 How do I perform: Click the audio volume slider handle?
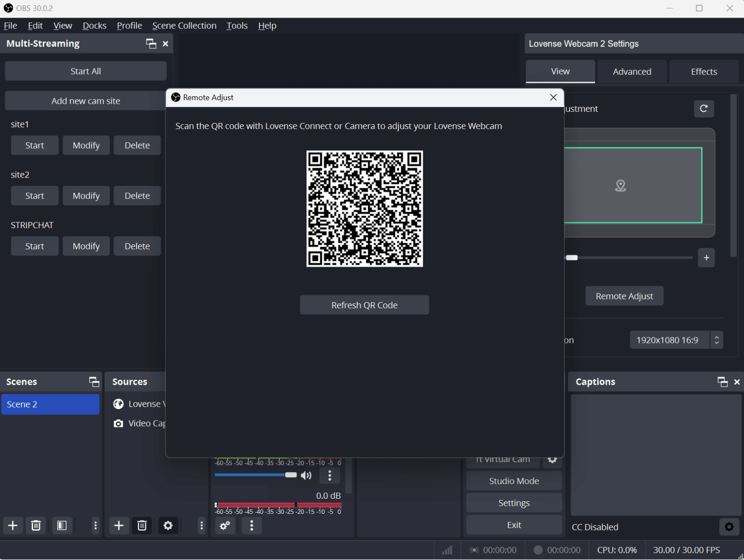tap(291, 475)
